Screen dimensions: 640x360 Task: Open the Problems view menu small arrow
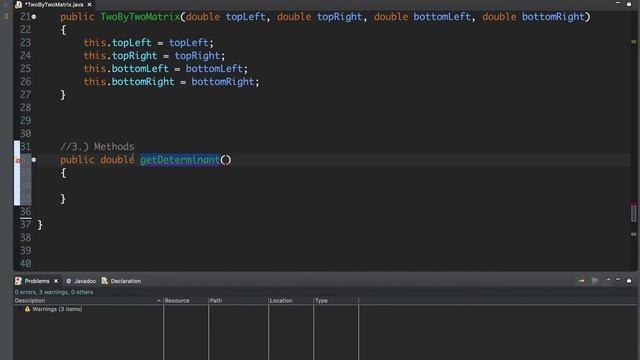pyautogui.click(x=608, y=280)
